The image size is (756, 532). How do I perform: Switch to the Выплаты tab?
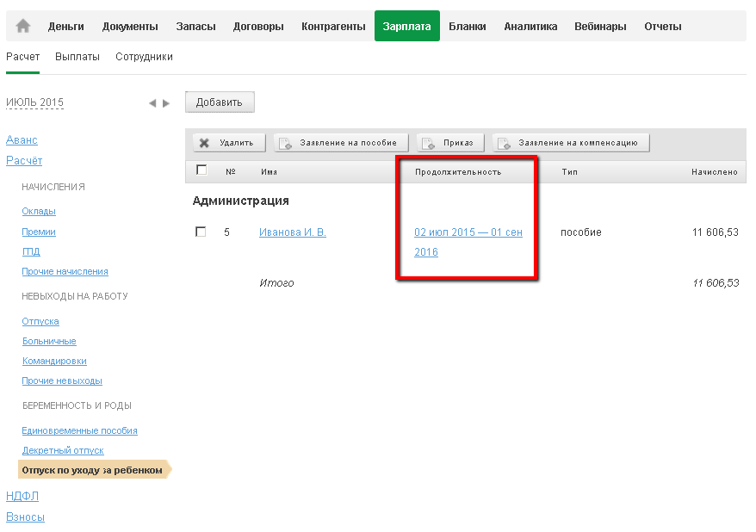click(x=77, y=57)
